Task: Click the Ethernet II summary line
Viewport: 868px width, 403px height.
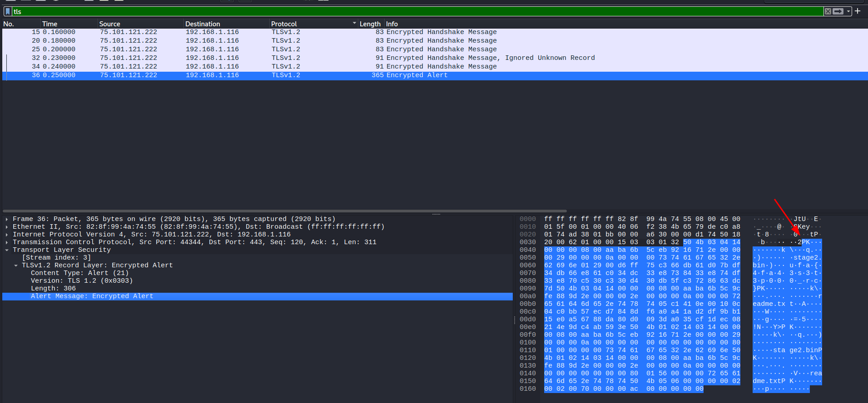Action: click(x=198, y=227)
